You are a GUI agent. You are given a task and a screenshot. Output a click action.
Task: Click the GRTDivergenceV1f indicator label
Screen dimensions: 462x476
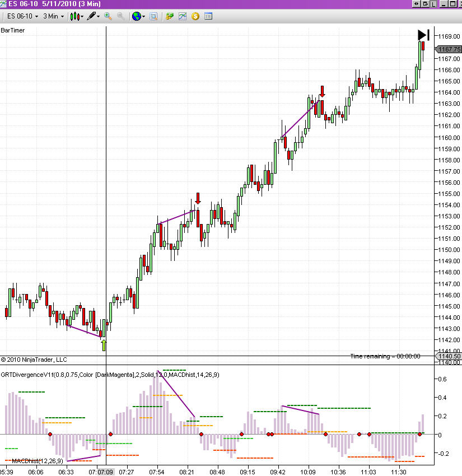tap(110, 375)
